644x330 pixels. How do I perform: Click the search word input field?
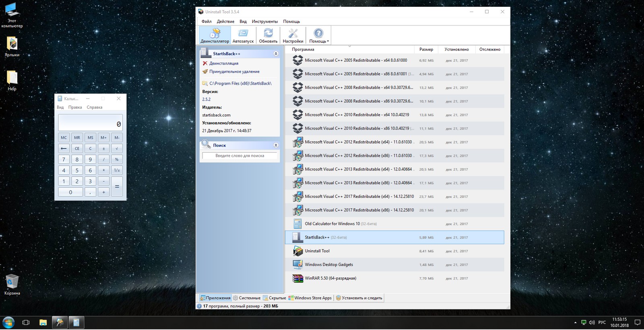239,156
